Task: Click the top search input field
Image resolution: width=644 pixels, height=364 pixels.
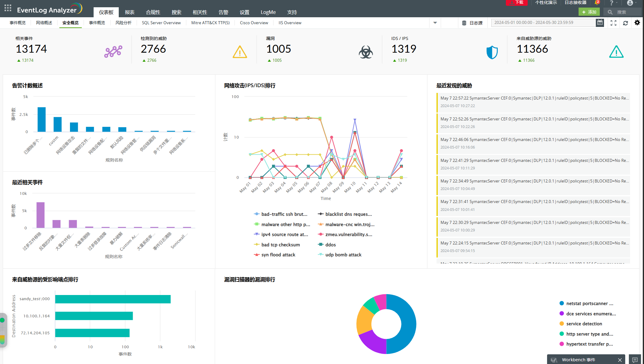Action: [x=627, y=12]
